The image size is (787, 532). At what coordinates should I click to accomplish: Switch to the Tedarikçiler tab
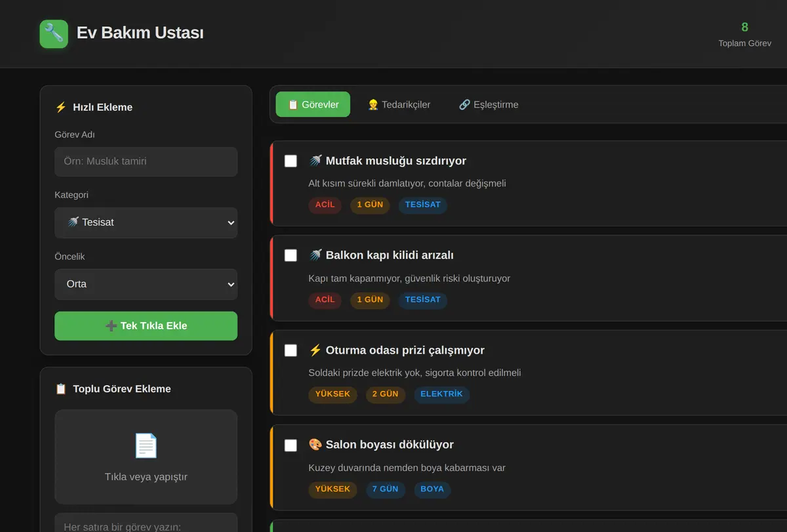point(399,104)
